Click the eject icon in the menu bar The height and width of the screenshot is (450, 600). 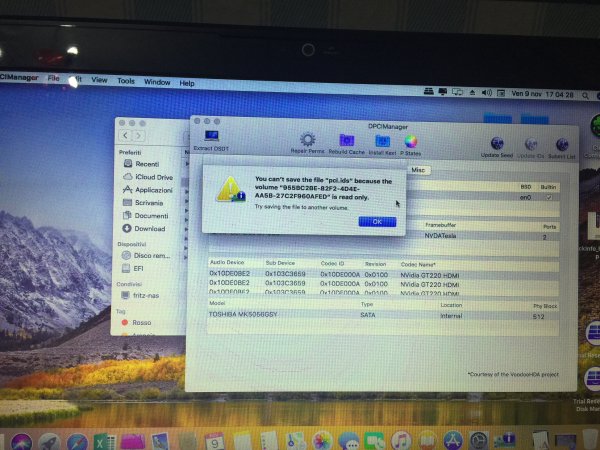coord(472,93)
